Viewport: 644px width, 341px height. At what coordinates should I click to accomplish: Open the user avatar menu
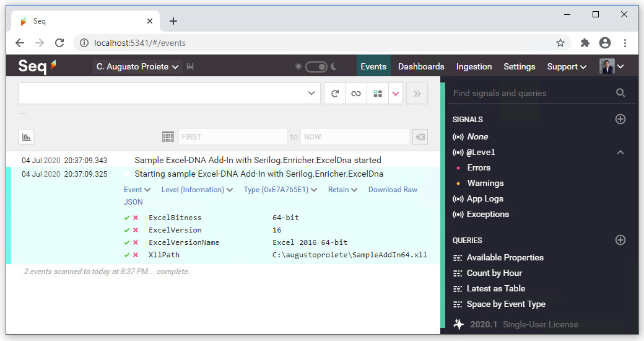click(x=611, y=66)
